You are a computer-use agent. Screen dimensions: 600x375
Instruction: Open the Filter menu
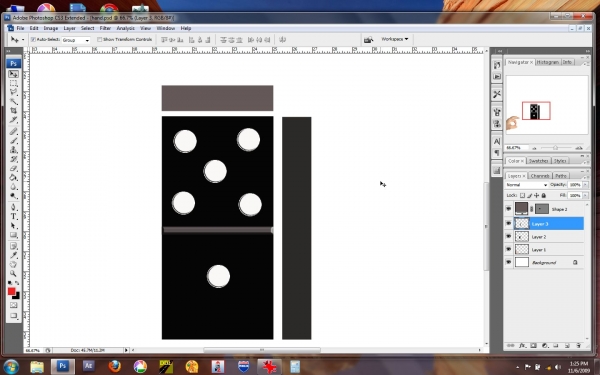pyautogui.click(x=105, y=28)
